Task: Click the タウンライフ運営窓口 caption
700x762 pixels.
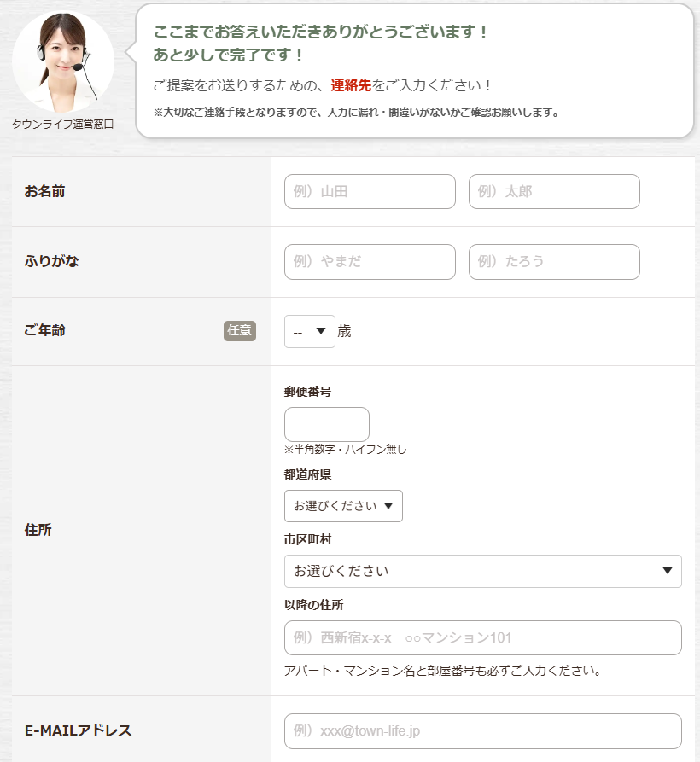Action: (62, 125)
